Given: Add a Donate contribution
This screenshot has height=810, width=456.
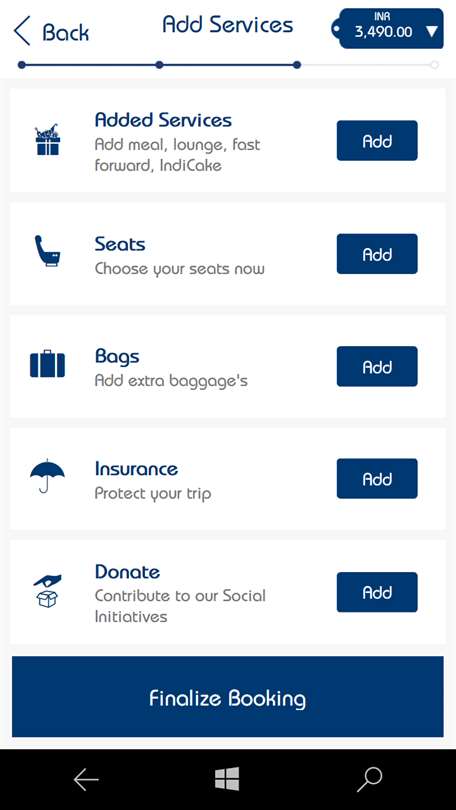Looking at the screenshot, I should click(x=377, y=592).
